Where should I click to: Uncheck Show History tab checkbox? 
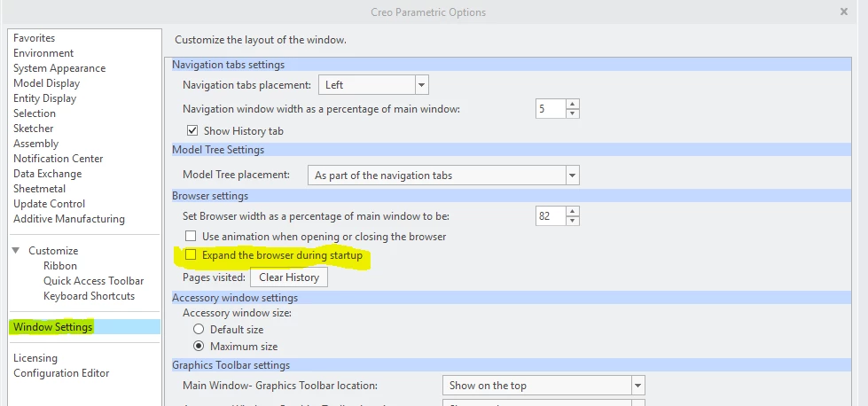point(192,131)
